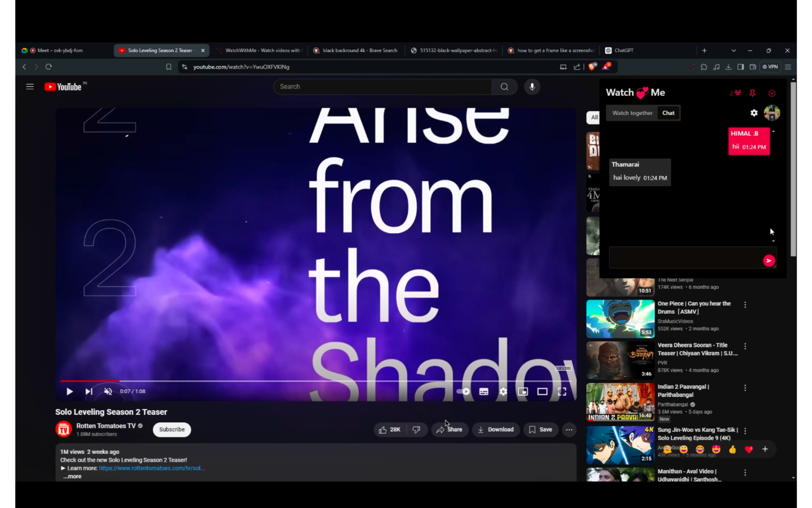Screen dimensions: 812x508
Task: Open the Rotten Tomatoes TV channel avatar
Action: [63, 430]
